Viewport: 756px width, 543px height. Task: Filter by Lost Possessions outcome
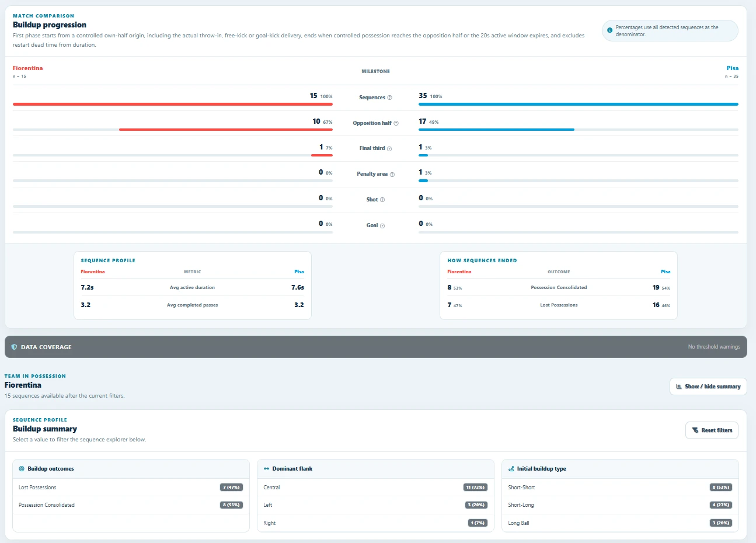tap(131, 488)
